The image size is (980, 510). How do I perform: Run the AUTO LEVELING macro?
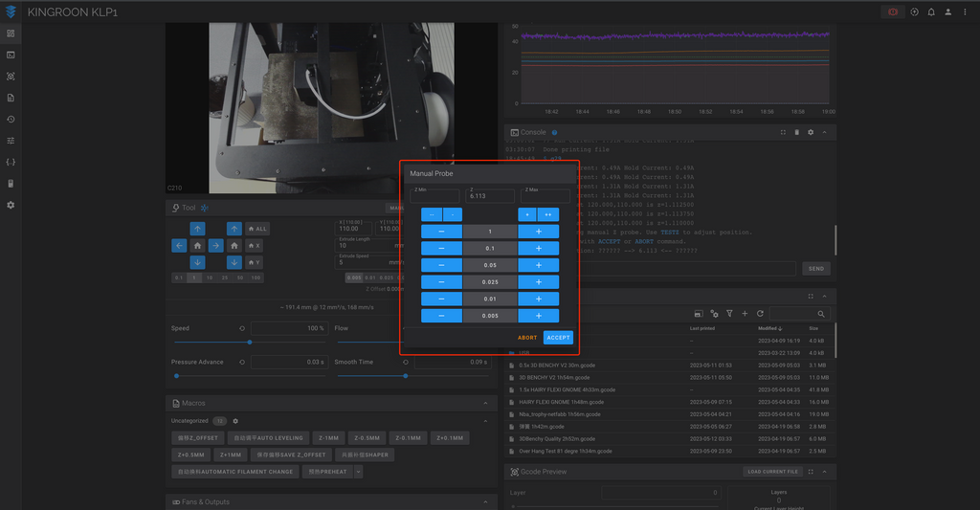coord(268,438)
